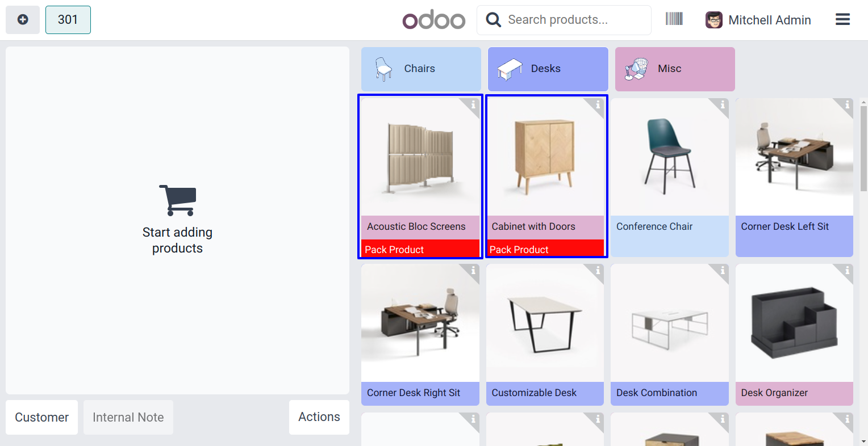
Task: Switch to order 301
Action: [x=68, y=20]
